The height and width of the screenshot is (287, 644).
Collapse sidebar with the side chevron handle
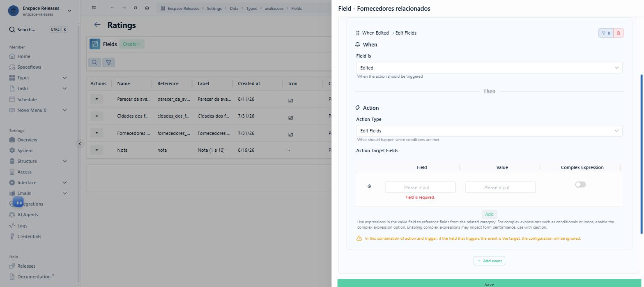coord(80,143)
